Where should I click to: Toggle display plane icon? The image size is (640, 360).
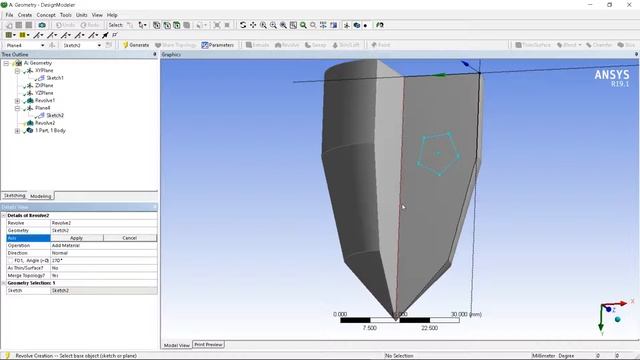point(347,25)
